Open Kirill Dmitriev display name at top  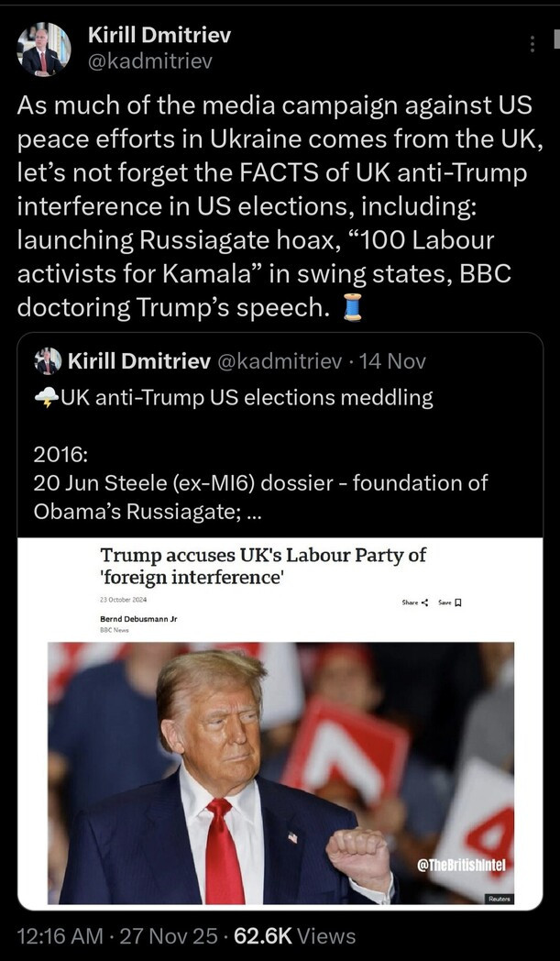pyautogui.click(x=159, y=36)
